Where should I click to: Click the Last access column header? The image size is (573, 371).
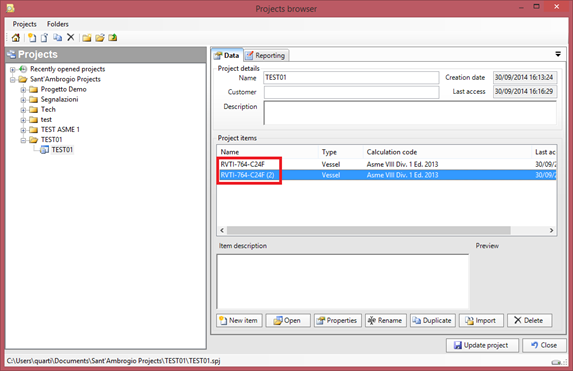544,152
